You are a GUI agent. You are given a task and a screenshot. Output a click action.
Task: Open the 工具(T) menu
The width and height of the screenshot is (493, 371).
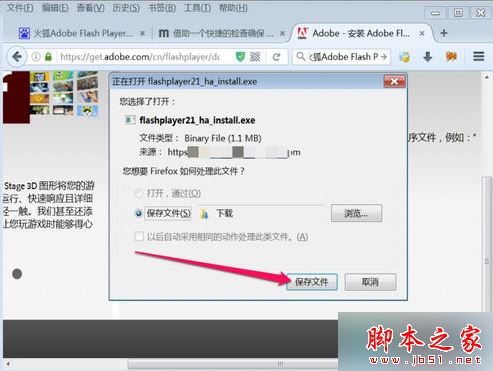(197, 8)
